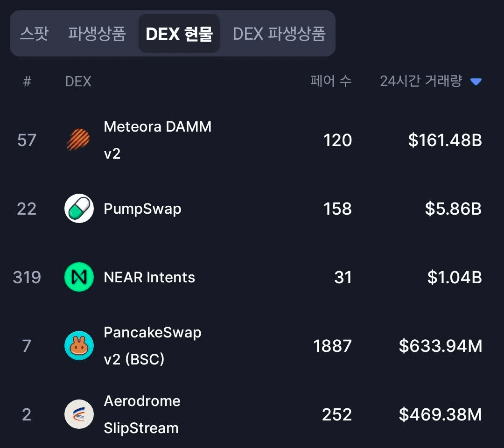The height and width of the screenshot is (448, 504).
Task: Open the PumpSwap exchange name link
Action: click(x=142, y=209)
